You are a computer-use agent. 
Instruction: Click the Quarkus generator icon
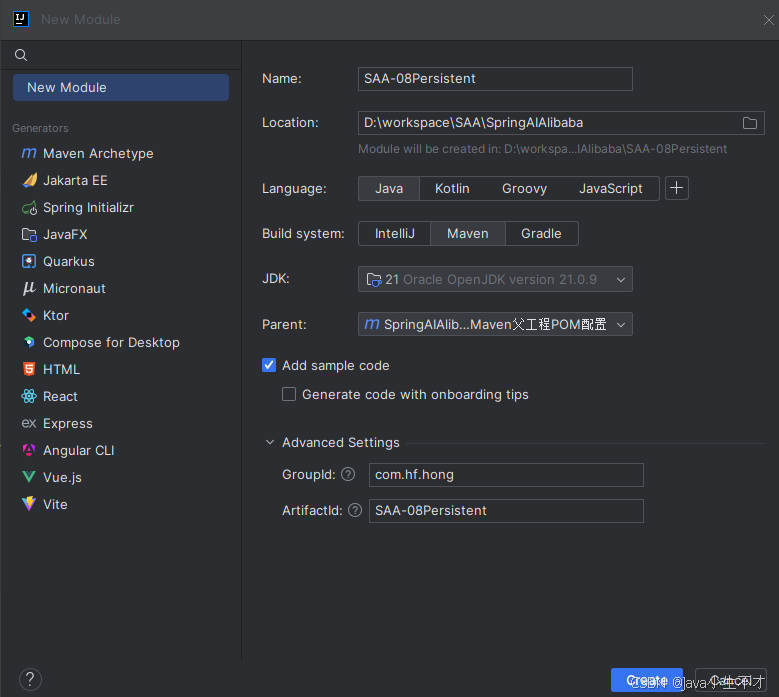[x=29, y=261]
